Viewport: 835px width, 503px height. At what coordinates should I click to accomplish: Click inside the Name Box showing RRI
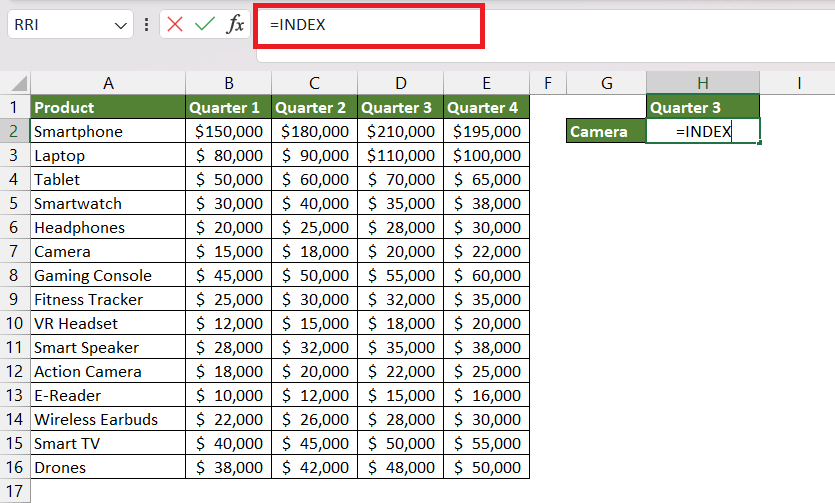click(59, 24)
